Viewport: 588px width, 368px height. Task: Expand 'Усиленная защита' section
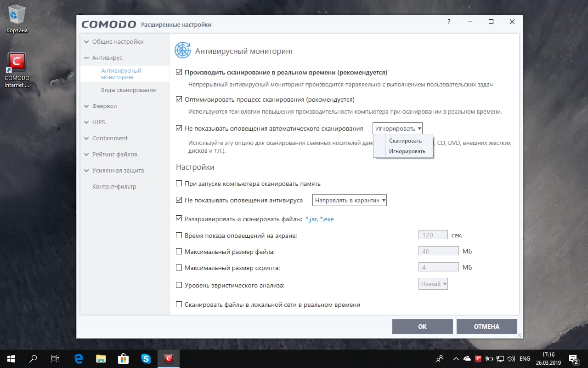point(114,171)
